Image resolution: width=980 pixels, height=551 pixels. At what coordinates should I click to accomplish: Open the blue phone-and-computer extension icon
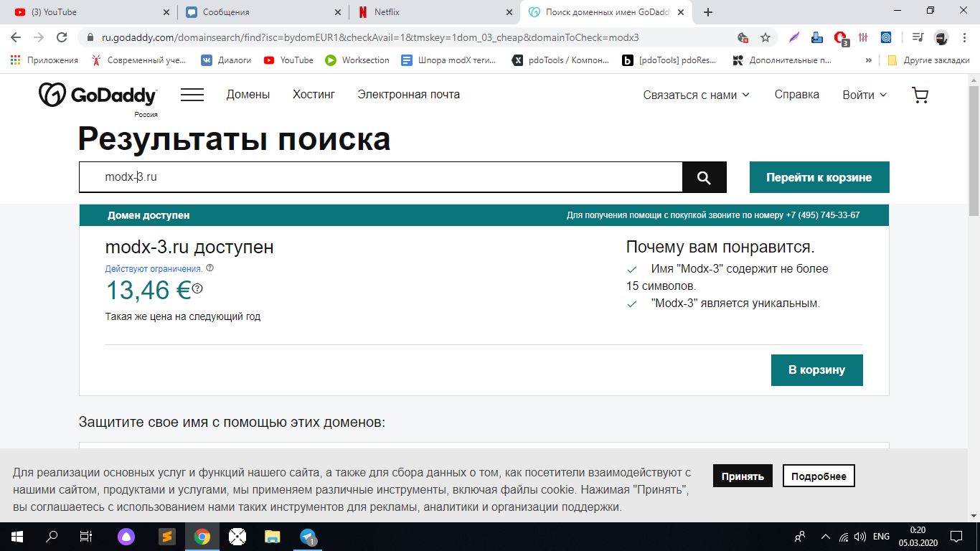coord(817,37)
